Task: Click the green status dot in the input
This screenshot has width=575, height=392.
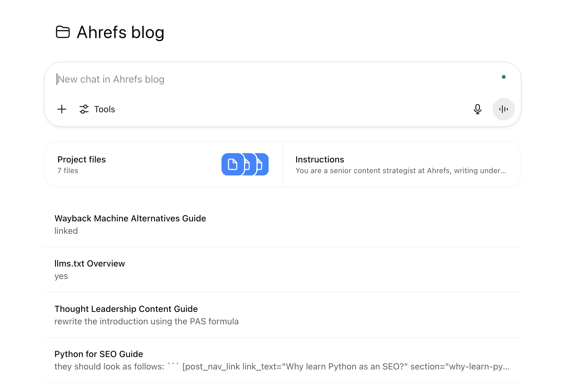Action: point(504,76)
